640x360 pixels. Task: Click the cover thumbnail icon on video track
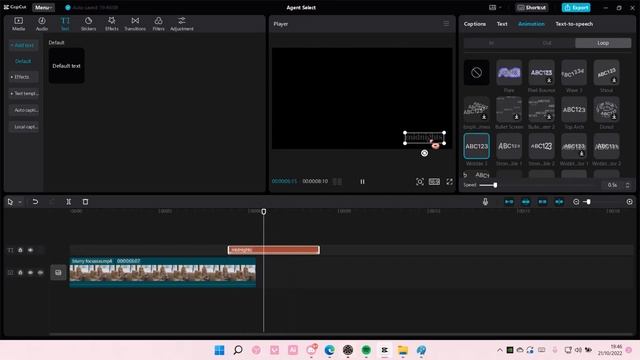click(x=58, y=272)
